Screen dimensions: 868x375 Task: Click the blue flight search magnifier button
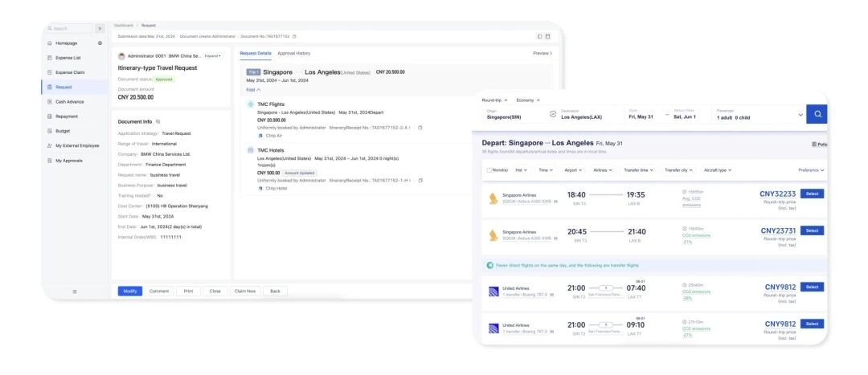tap(817, 114)
